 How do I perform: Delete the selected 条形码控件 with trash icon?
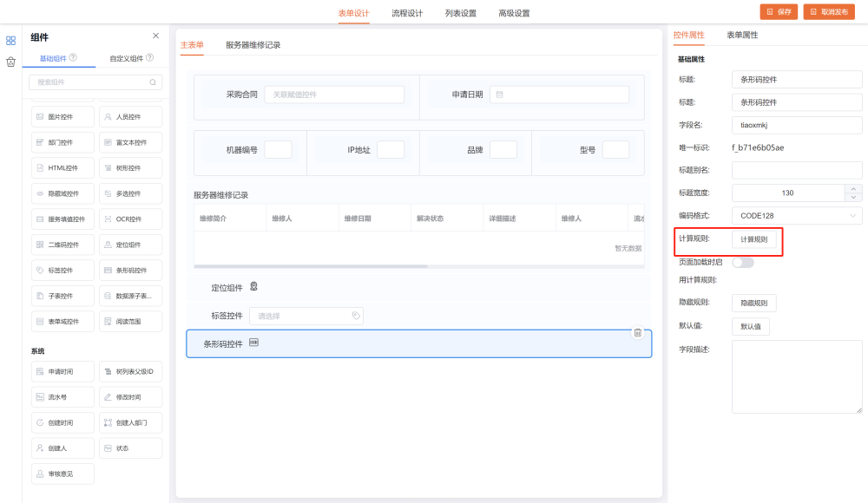tap(637, 332)
